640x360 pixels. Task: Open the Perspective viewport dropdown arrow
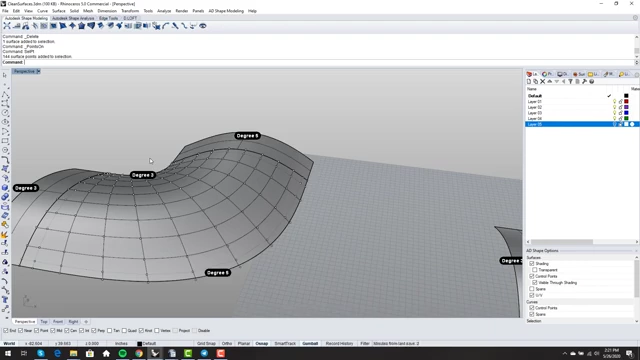pos(38,71)
